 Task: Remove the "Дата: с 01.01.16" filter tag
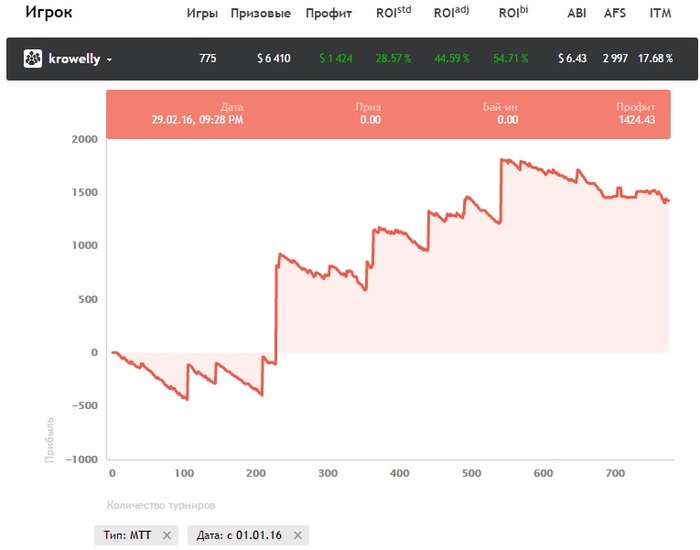click(296, 535)
